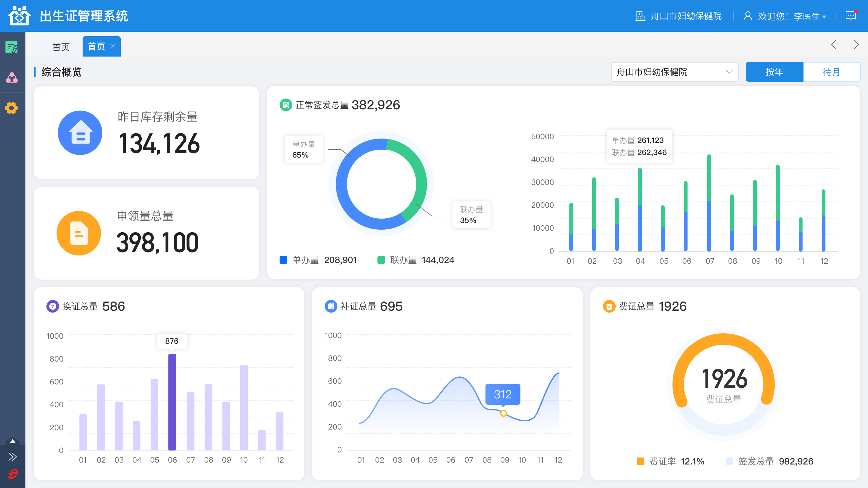Click the highlighted month 06 purple bar

[x=172, y=402]
